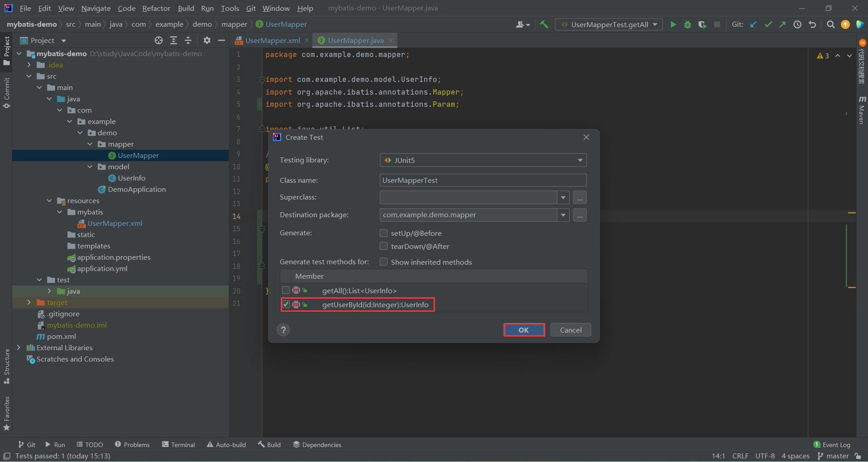The width and height of the screenshot is (868, 462).
Task: Click the locate-in-tree target icon in Project panel
Action: pyautogui.click(x=159, y=40)
